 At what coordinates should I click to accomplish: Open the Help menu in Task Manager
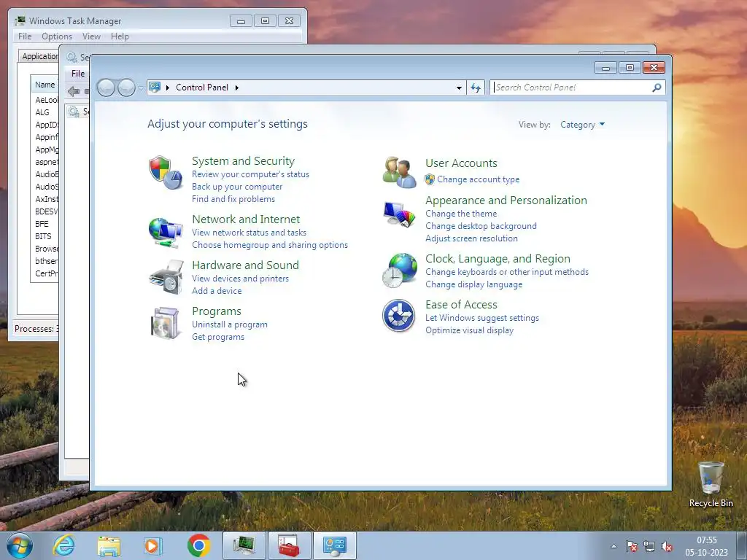[x=120, y=36]
